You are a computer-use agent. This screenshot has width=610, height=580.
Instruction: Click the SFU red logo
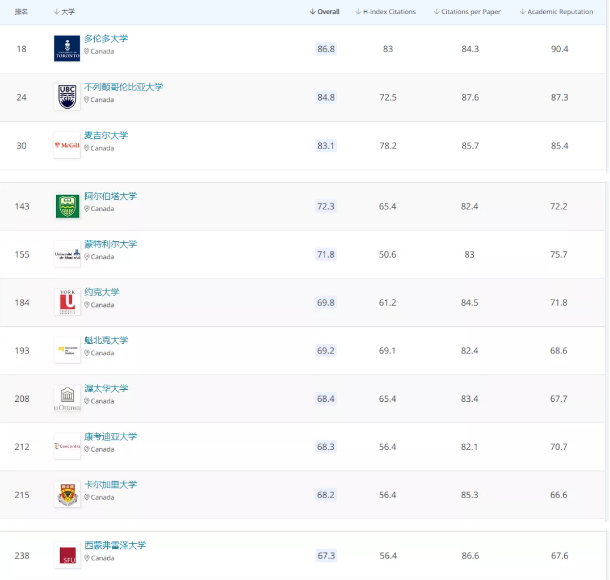pos(67,555)
